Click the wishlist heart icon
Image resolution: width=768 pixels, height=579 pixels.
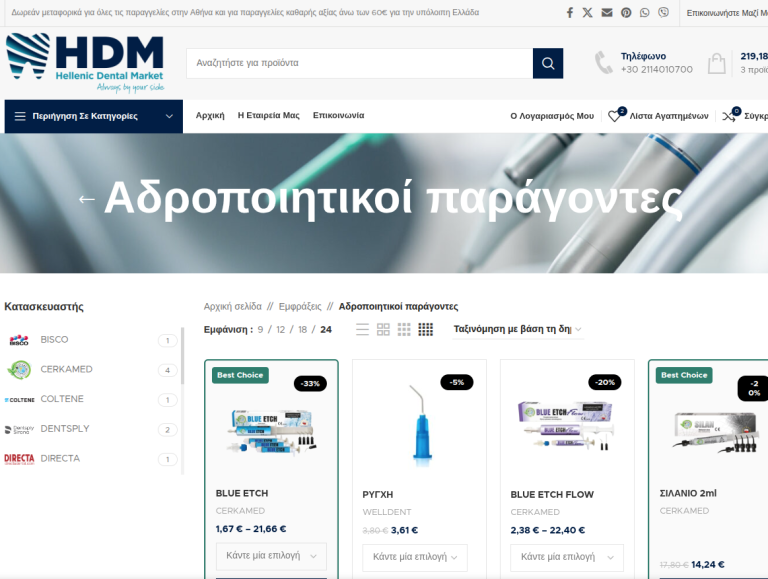pos(614,116)
